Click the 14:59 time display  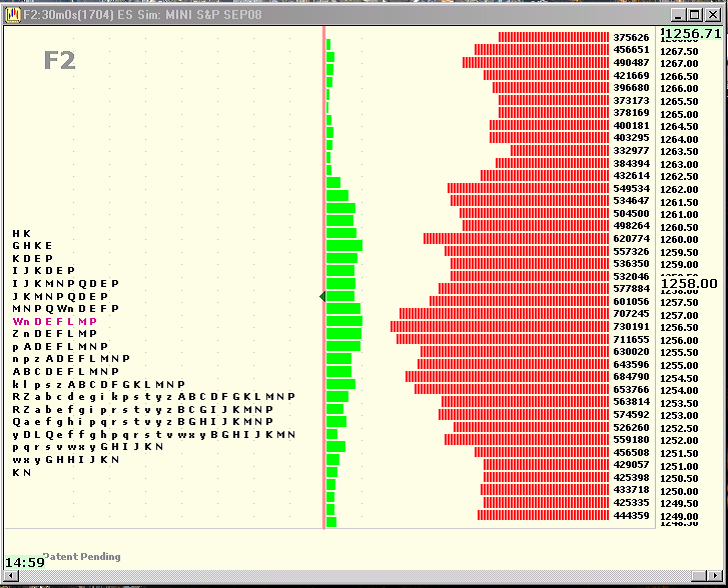point(25,562)
